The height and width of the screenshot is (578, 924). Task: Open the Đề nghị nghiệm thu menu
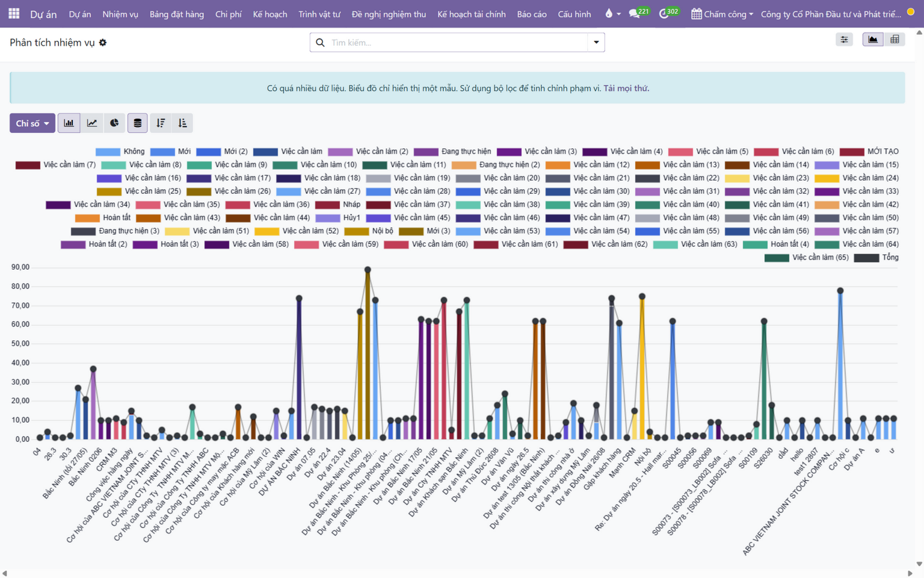coord(389,14)
